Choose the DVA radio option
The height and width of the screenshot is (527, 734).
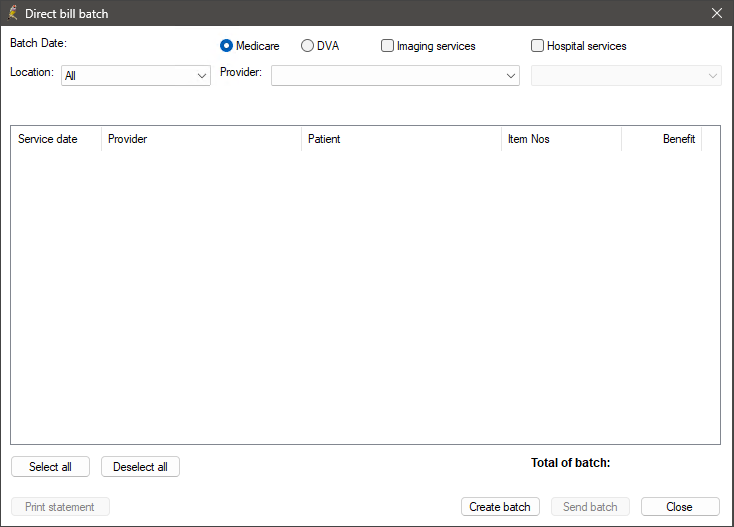coord(307,46)
